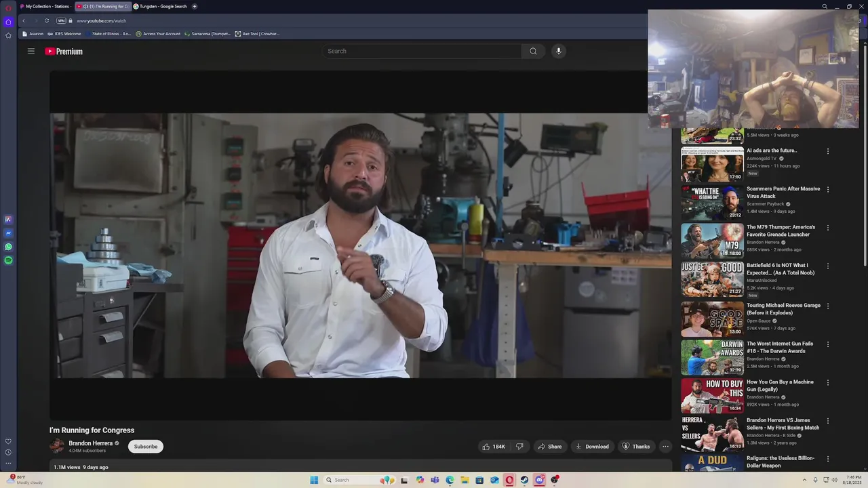Screen dimensions: 868x488
Task: Open options for Scammers Panic After Massive Virus Attack
Action: 828,189
